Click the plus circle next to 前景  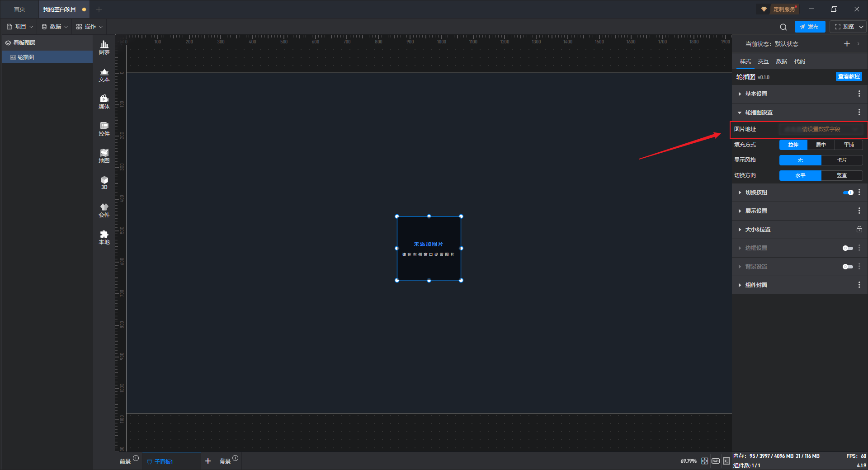point(136,458)
